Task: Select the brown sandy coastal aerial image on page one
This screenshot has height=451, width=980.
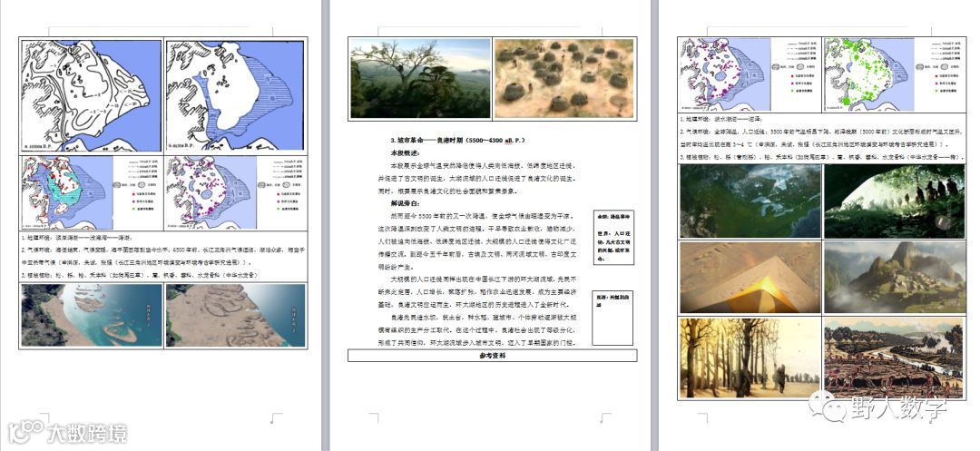Action: pos(235,316)
